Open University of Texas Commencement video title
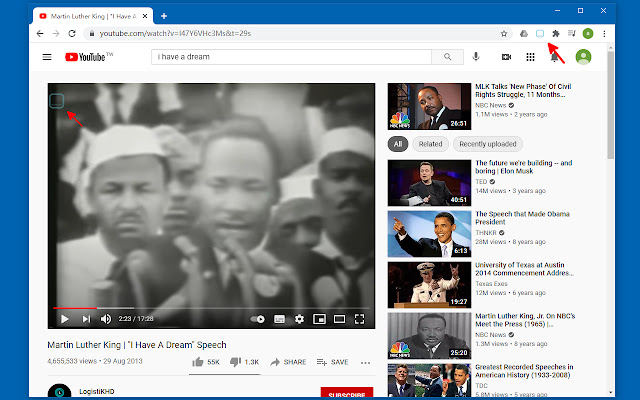Viewport: 640px width, 400px height. 524,269
